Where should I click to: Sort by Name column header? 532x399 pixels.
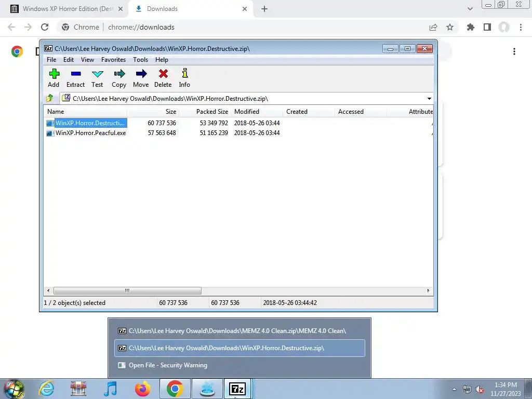[86, 112]
